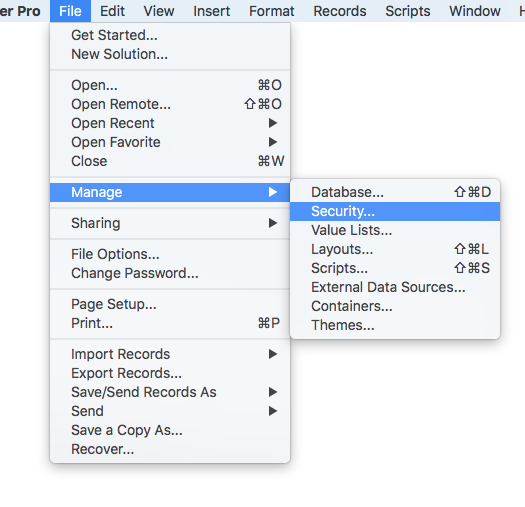Choose External Data Sources...
The height and width of the screenshot is (507, 525).
point(395,287)
